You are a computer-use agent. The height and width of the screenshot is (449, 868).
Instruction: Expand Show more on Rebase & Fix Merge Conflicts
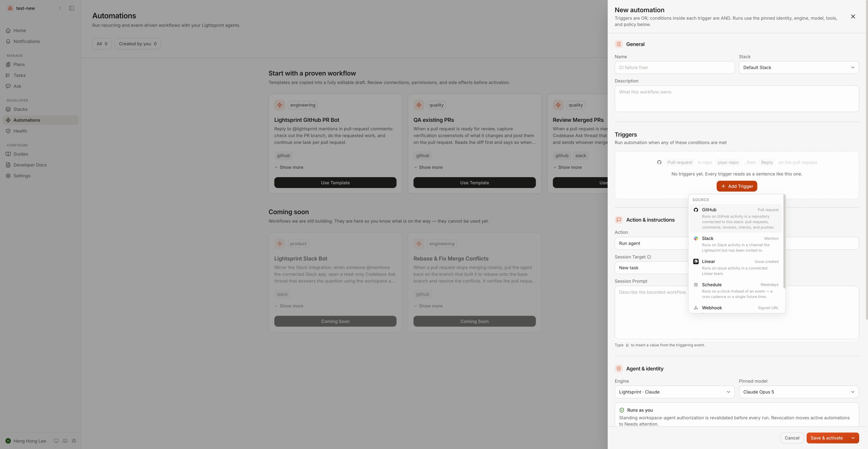point(428,306)
